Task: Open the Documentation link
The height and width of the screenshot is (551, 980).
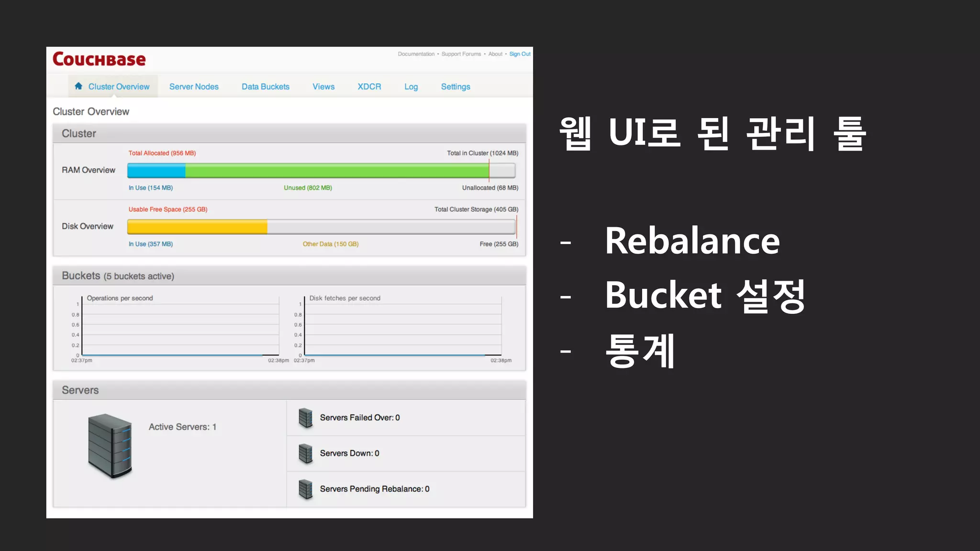Action: point(416,54)
